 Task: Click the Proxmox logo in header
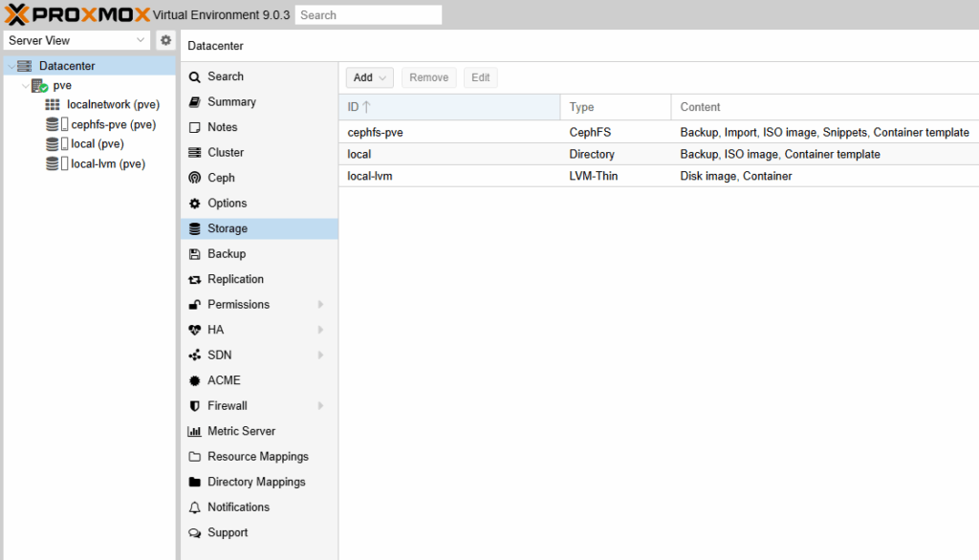(76, 14)
